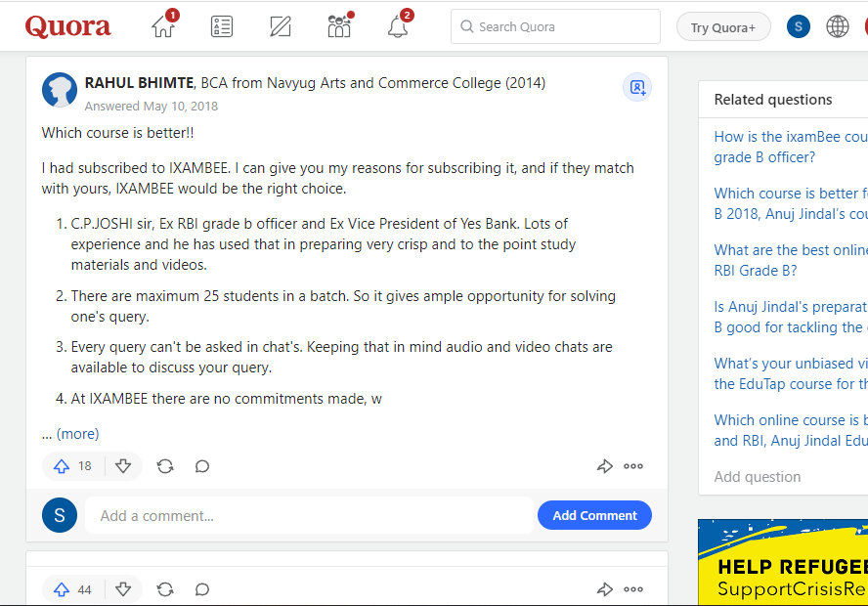Open related question 'Which course is better'
This screenshot has width=868, height=606.
click(791, 203)
